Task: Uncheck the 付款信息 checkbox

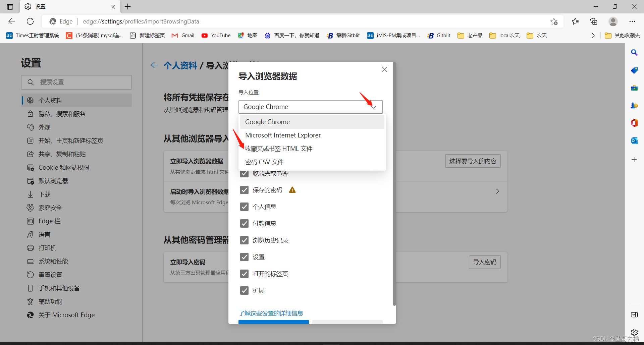Action: pos(245,224)
